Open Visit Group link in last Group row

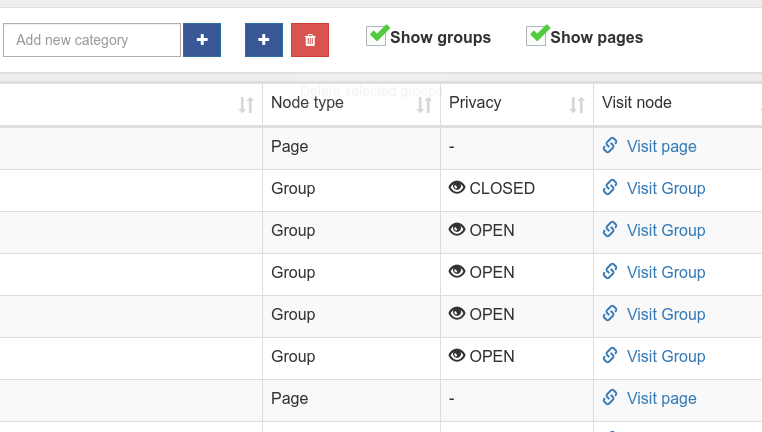point(665,356)
